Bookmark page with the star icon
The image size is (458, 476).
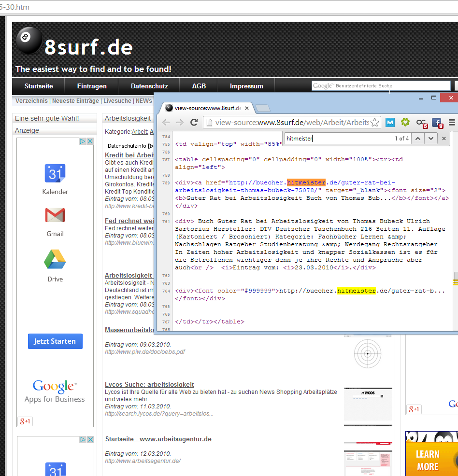[375, 122]
